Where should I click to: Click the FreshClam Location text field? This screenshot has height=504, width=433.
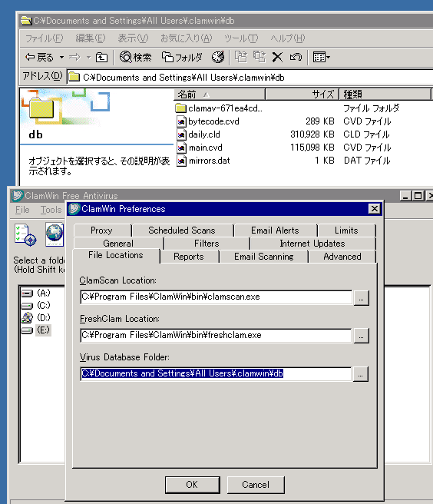pyautogui.click(x=216, y=335)
